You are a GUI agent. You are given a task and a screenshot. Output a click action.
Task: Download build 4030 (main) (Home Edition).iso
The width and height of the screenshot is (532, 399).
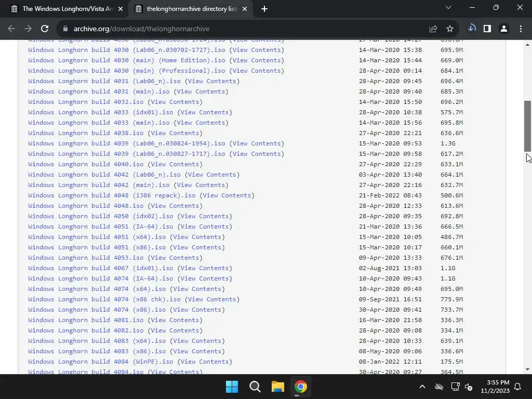pyautogui.click(x=127, y=60)
